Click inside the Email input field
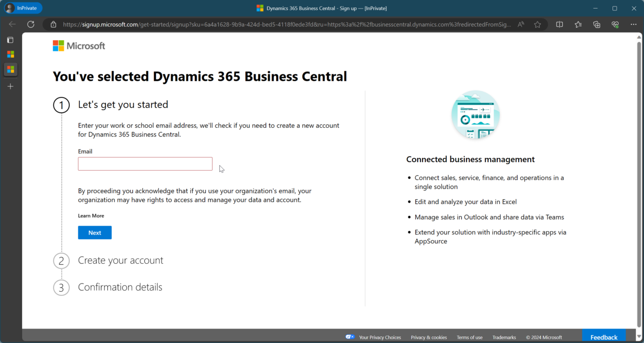 pos(145,164)
